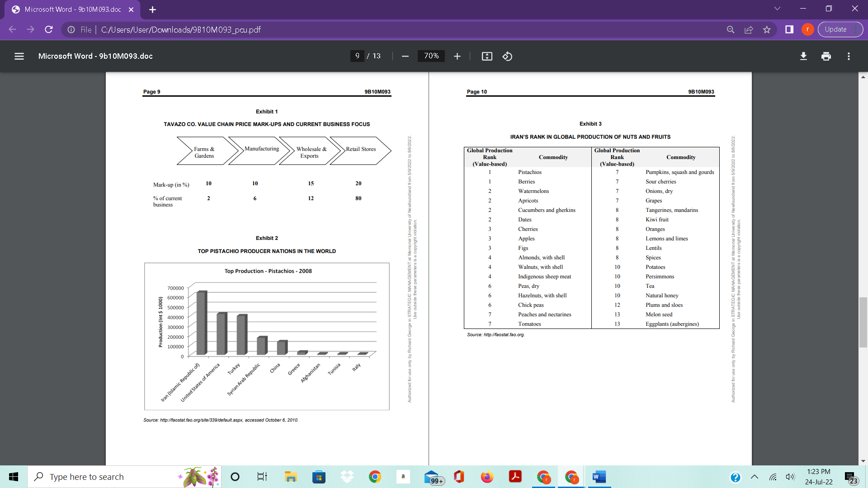868x488 pixels.
Task: Show hidden system tray icons
Action: 755,477
